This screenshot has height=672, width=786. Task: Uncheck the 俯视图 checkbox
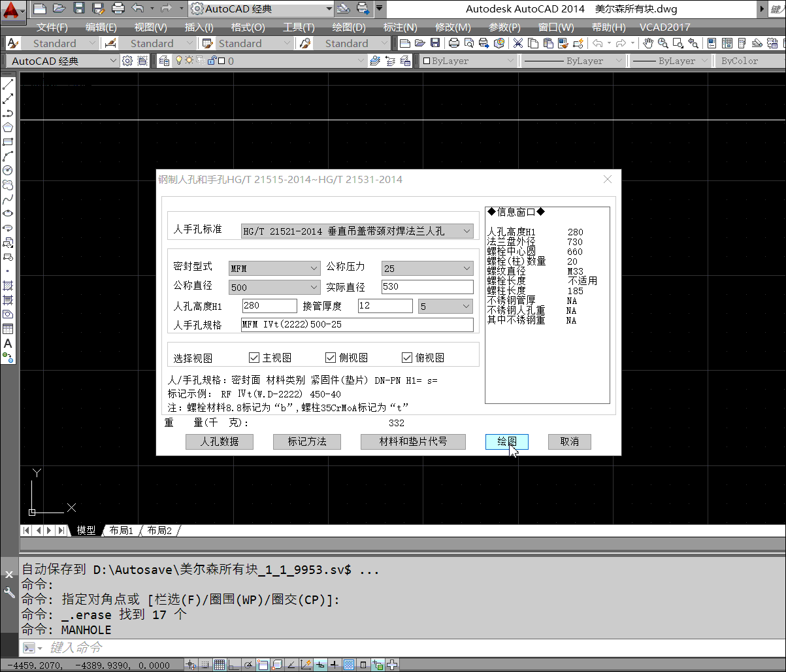[x=407, y=358]
